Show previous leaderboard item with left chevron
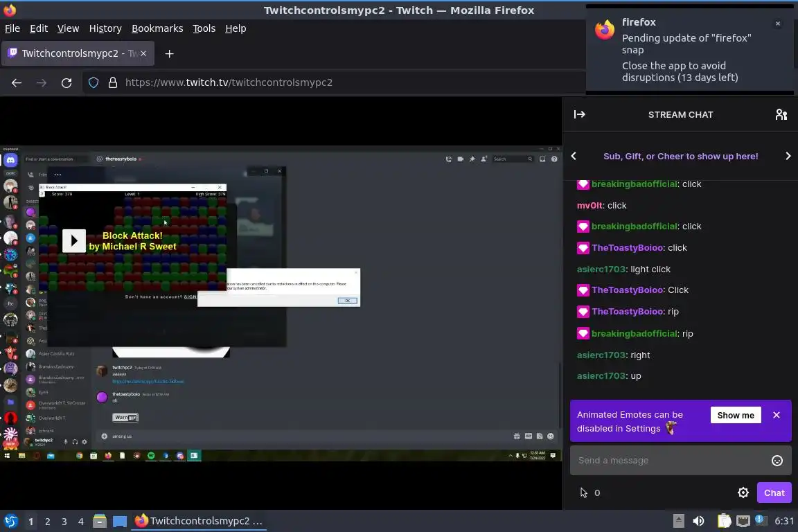The image size is (798, 532). (574, 157)
